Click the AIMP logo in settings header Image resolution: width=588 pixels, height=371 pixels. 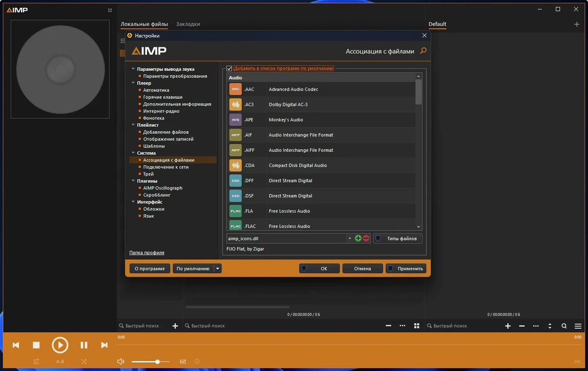pyautogui.click(x=149, y=51)
